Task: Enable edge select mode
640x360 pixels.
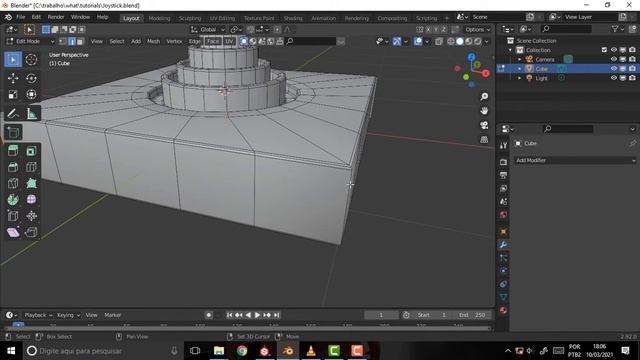Action: tap(72, 41)
